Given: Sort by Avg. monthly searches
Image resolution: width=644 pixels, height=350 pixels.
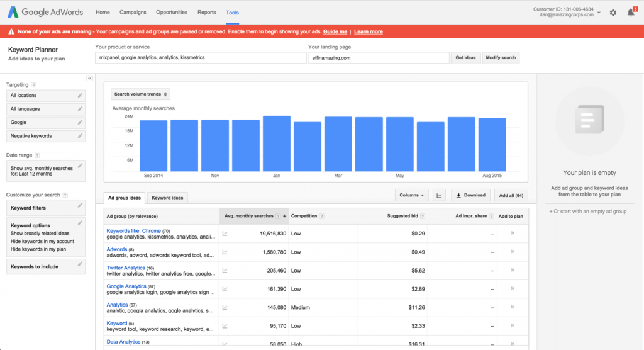Looking at the screenshot, I should [x=254, y=216].
